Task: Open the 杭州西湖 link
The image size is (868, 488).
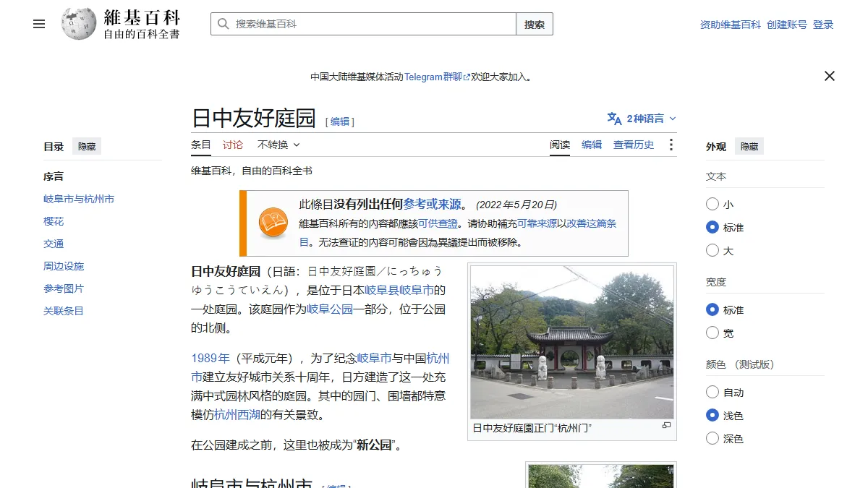Action: (237, 415)
